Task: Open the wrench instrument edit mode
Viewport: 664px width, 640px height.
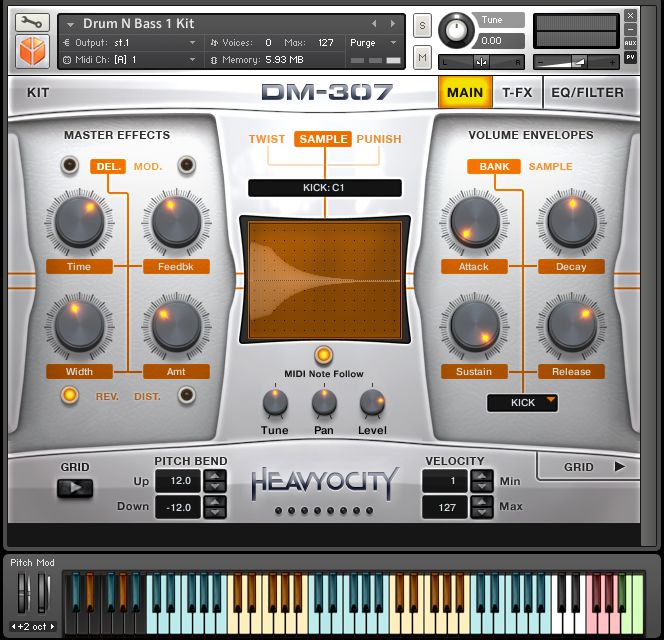Action: click(x=32, y=22)
